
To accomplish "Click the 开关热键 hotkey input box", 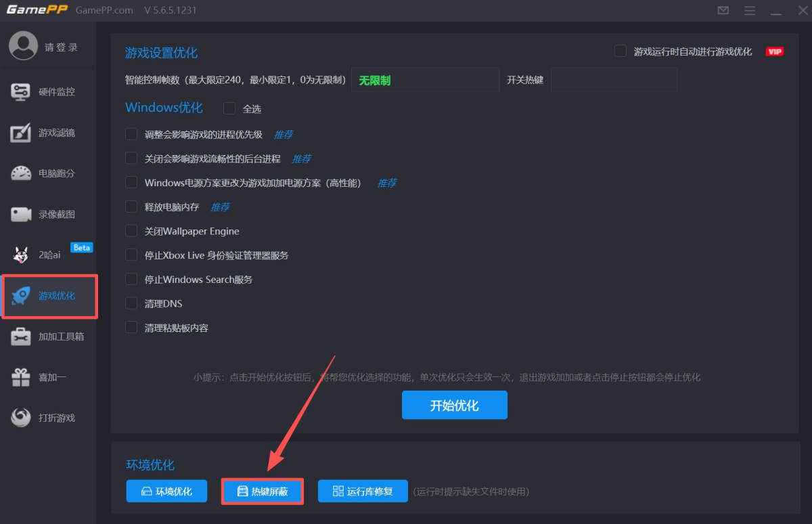I will tap(614, 80).
